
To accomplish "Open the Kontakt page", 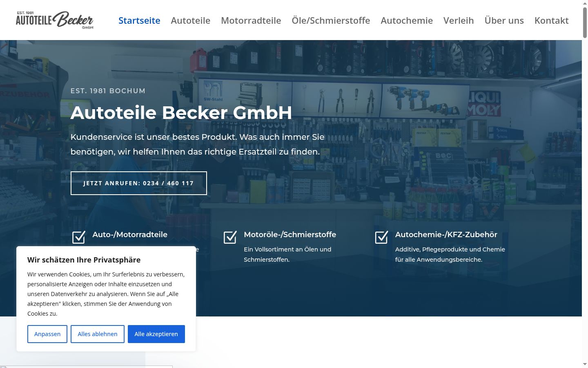I will (x=552, y=20).
